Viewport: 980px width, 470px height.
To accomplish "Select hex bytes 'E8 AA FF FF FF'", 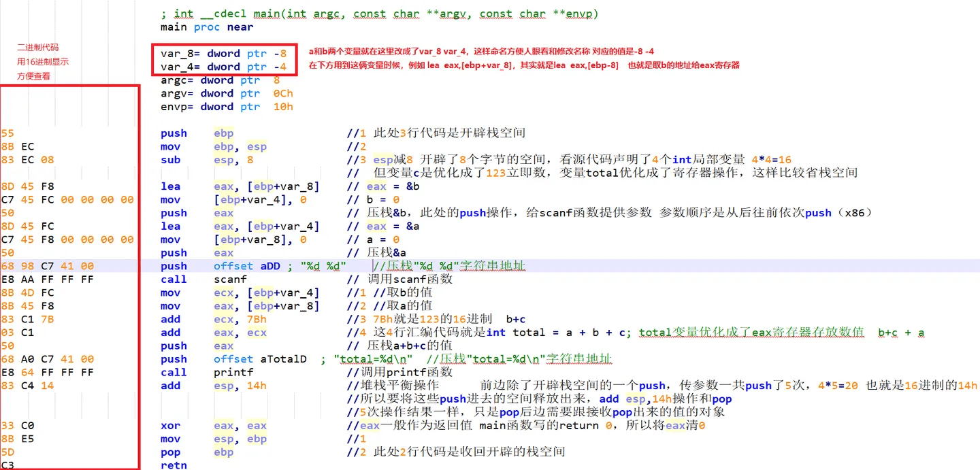I will tap(48, 280).
